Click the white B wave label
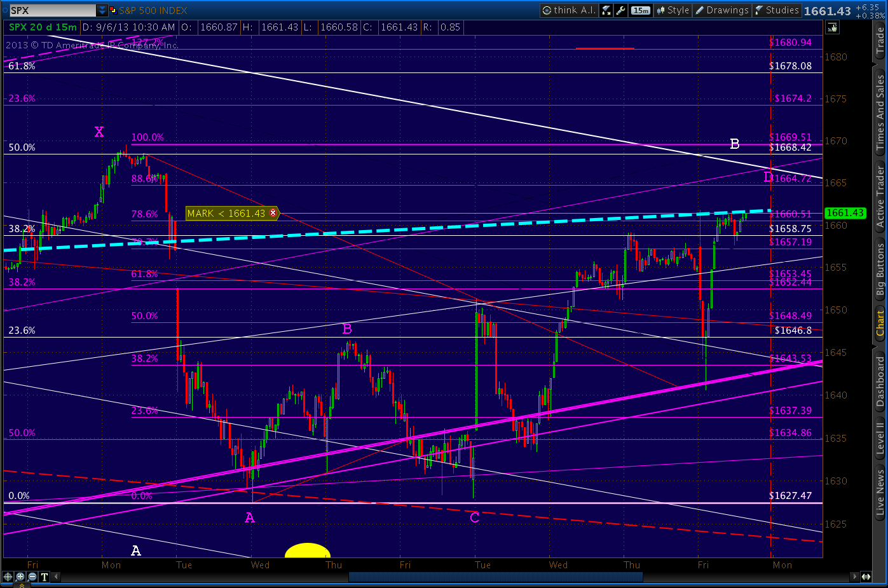Image resolution: width=888 pixels, height=588 pixels. pos(735,144)
